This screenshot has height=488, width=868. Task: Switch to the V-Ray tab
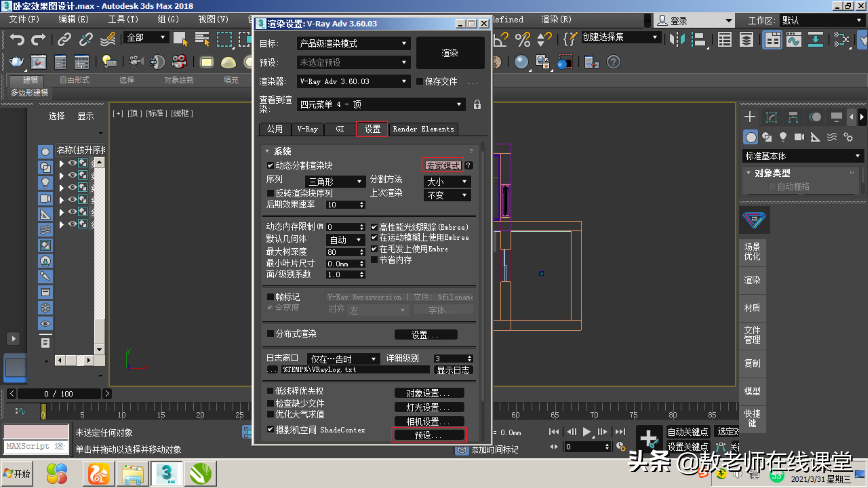point(307,129)
